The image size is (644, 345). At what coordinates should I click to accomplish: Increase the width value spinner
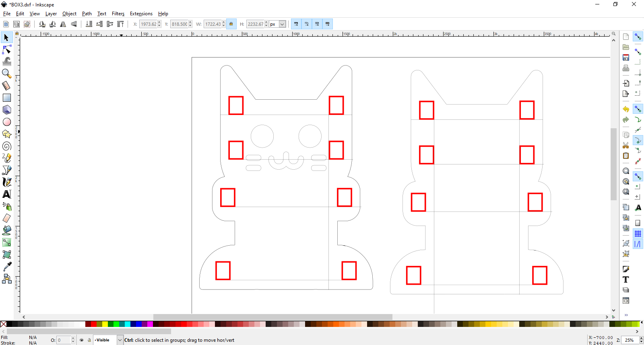(x=224, y=23)
